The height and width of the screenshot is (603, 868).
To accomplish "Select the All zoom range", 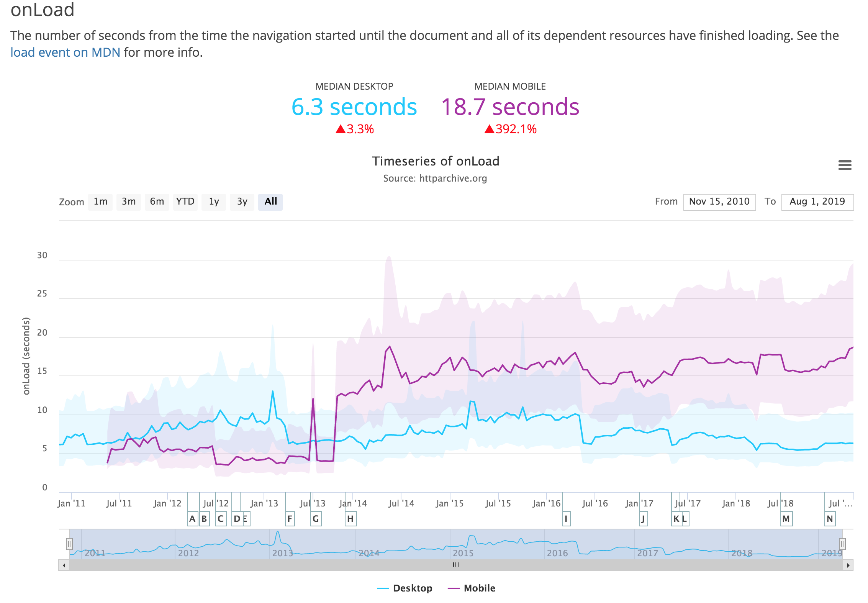I will pyautogui.click(x=270, y=202).
